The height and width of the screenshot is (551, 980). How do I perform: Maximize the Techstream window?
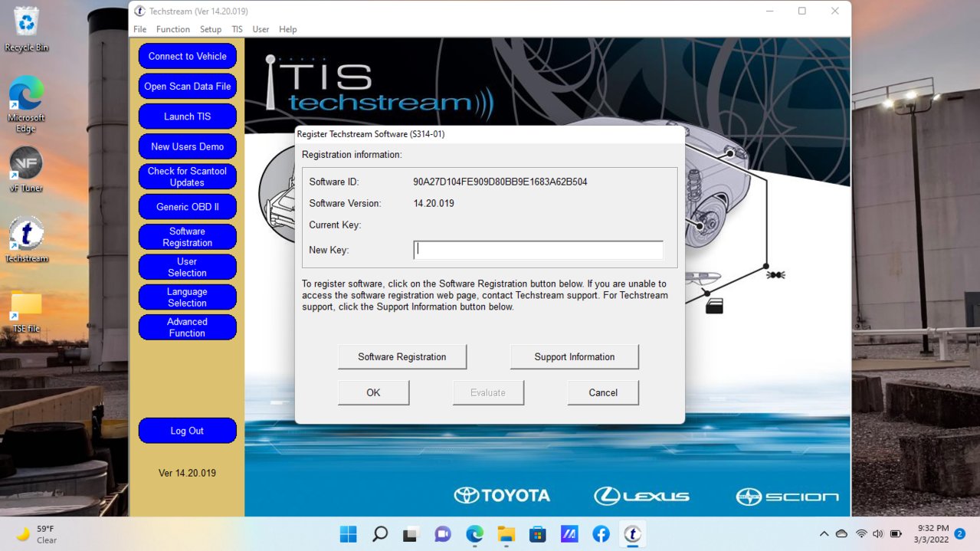pyautogui.click(x=802, y=11)
